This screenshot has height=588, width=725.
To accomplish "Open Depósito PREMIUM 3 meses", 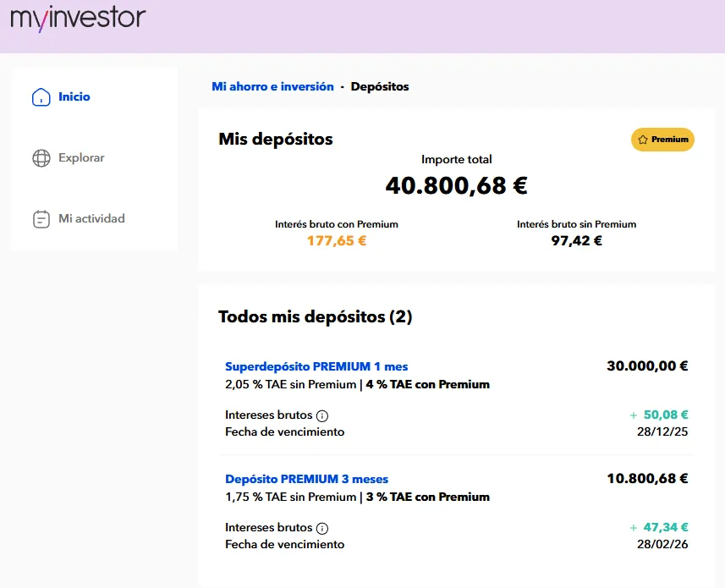I will [x=306, y=479].
